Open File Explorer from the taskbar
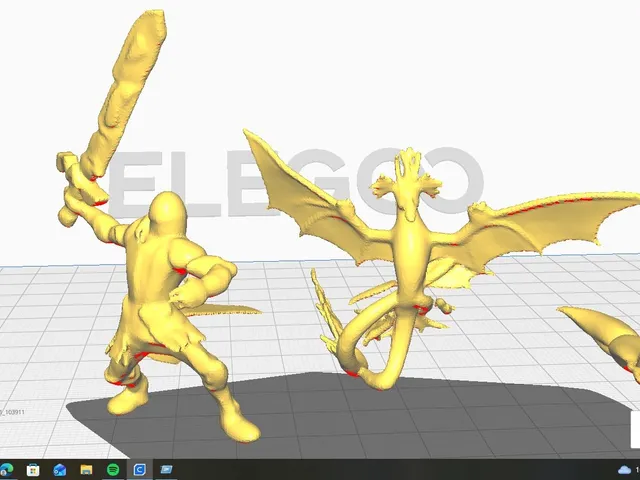 [x=86, y=470]
